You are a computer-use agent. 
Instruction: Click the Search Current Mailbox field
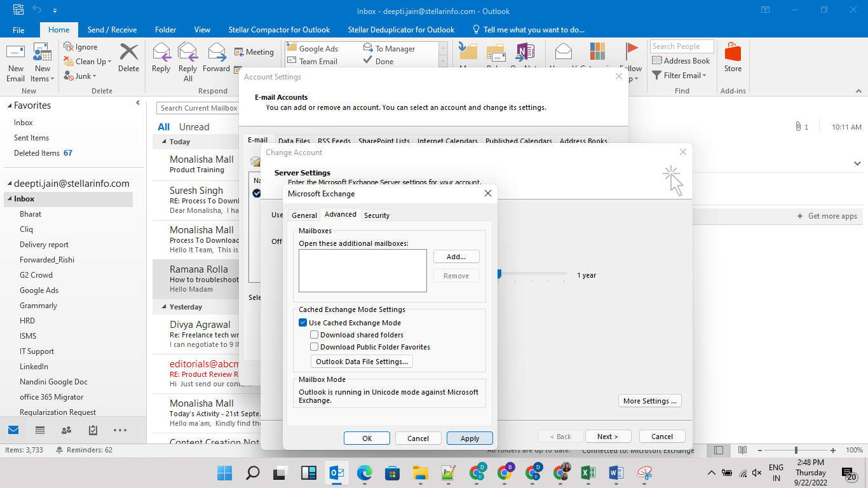(198, 108)
